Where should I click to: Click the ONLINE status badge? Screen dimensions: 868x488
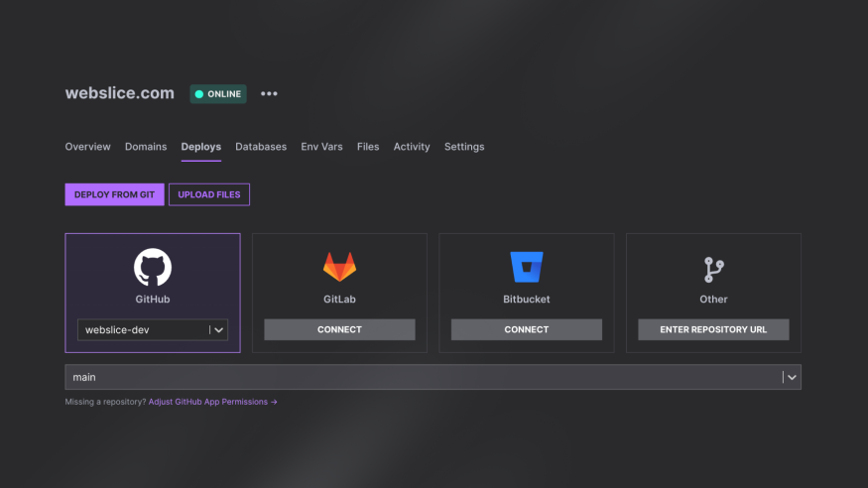pyautogui.click(x=218, y=94)
